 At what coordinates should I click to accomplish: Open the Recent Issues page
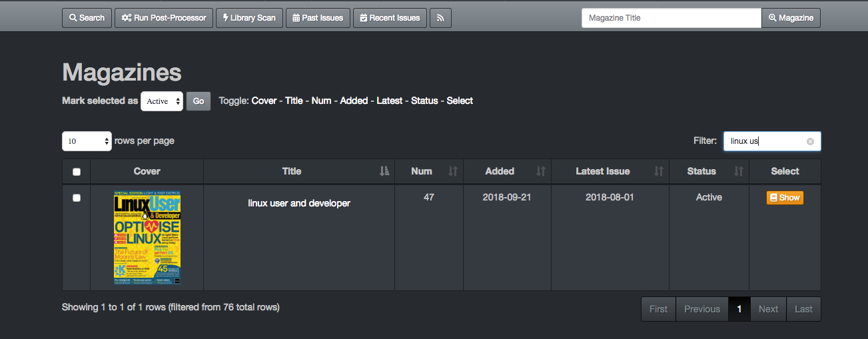tap(390, 18)
